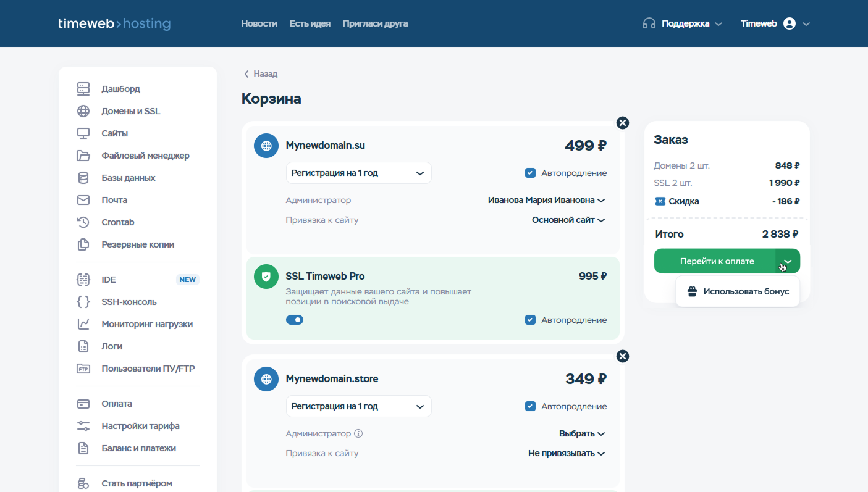Open the Мониторинг нагрузки chart icon

[83, 324]
